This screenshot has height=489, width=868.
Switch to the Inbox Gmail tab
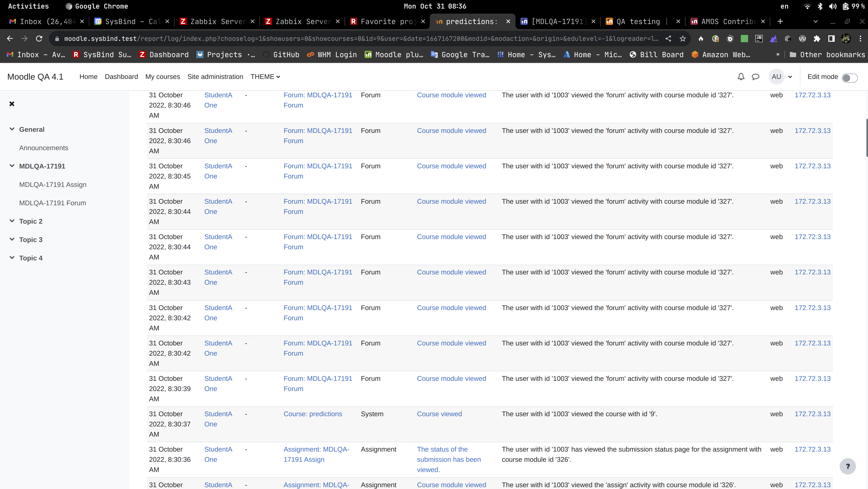click(x=46, y=22)
